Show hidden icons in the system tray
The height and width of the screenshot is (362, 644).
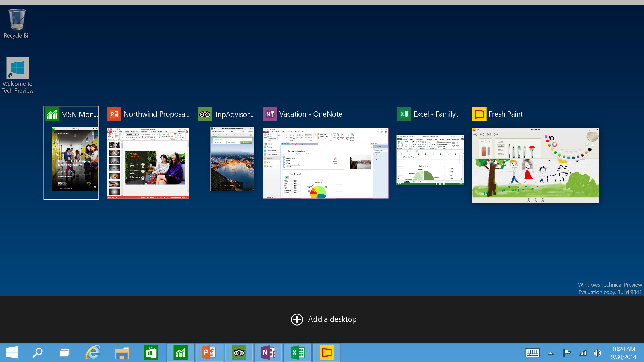click(551, 353)
